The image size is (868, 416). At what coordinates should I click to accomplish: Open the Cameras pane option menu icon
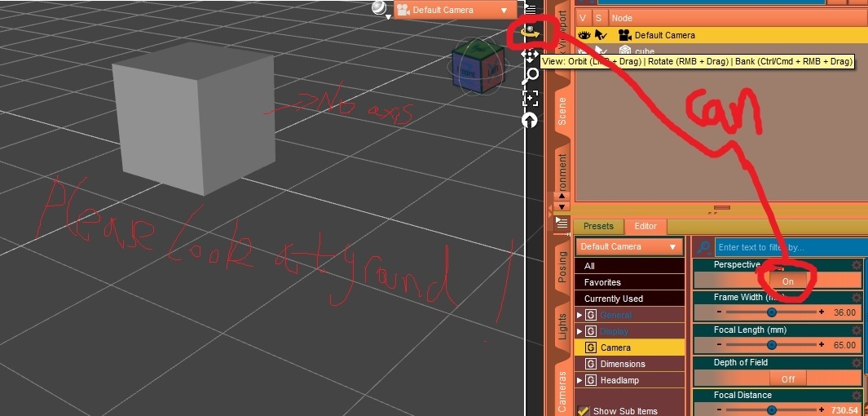[x=562, y=223]
